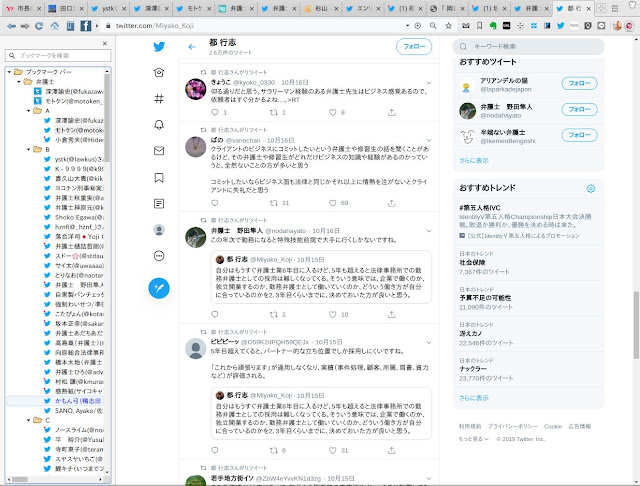640x486 pixels.
Task: Go back using the profile header arrow
Action: tap(192, 47)
